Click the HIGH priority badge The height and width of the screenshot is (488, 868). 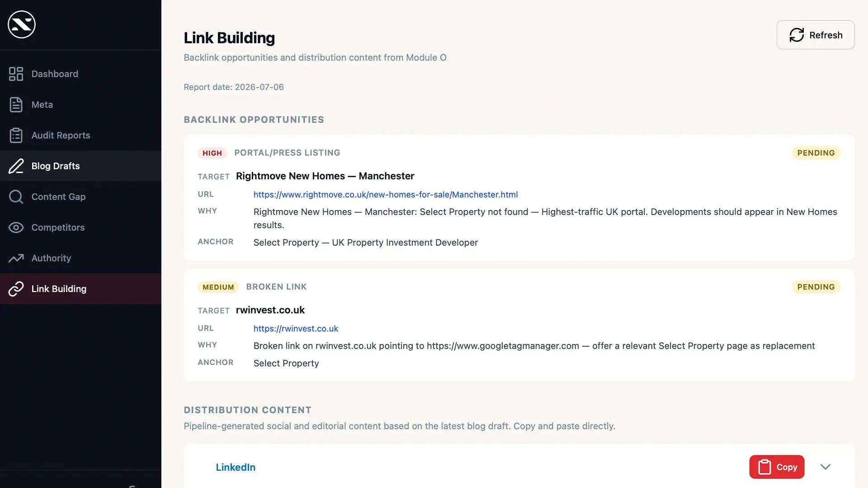pos(212,153)
